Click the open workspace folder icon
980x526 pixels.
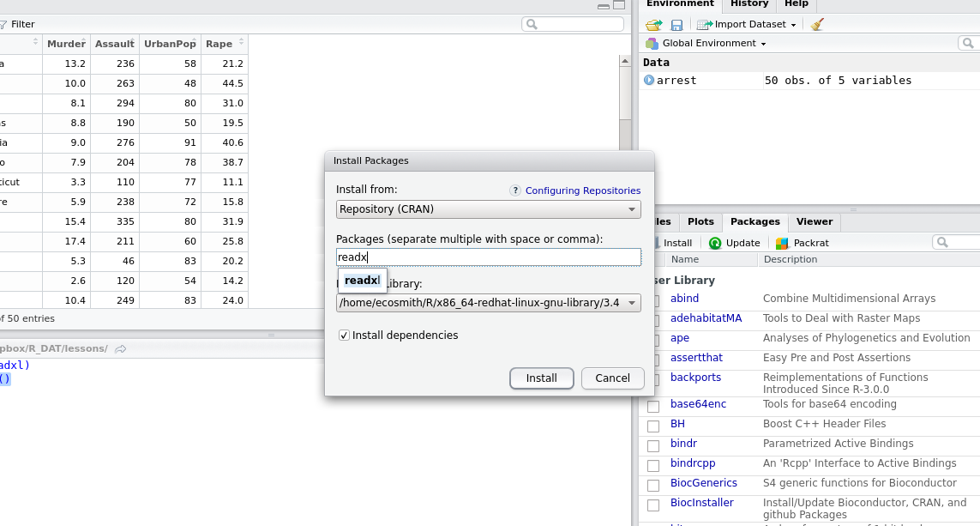(x=653, y=24)
